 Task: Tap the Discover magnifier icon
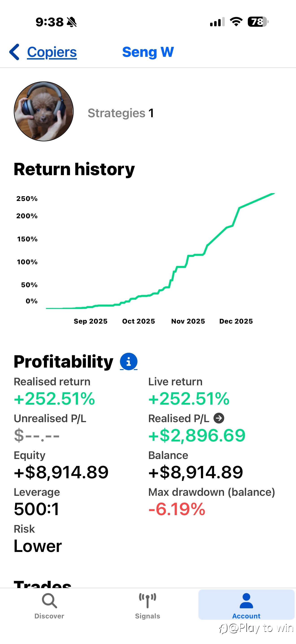(49, 600)
